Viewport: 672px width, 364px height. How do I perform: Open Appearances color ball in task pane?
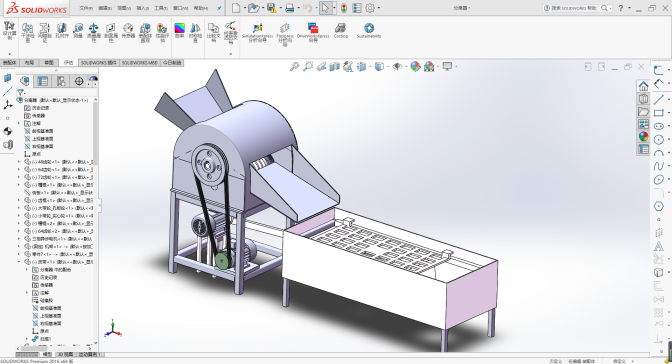[643, 137]
